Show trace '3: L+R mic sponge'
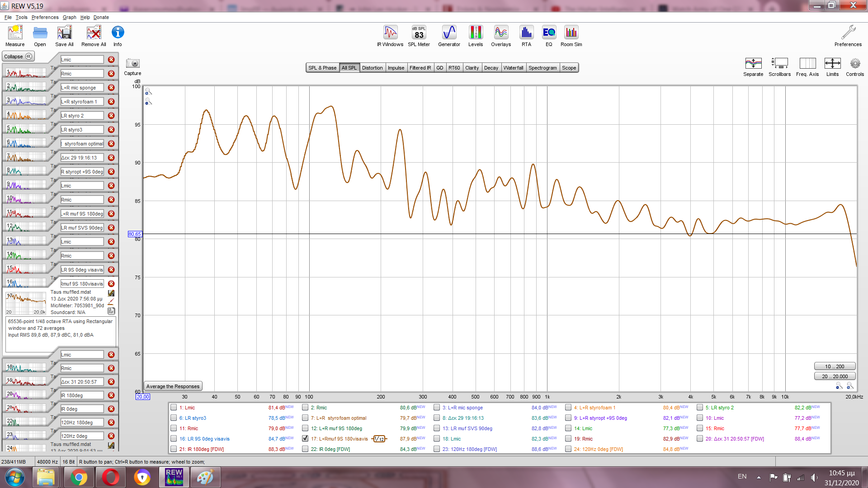This screenshot has height=488, width=868. pos(437,407)
